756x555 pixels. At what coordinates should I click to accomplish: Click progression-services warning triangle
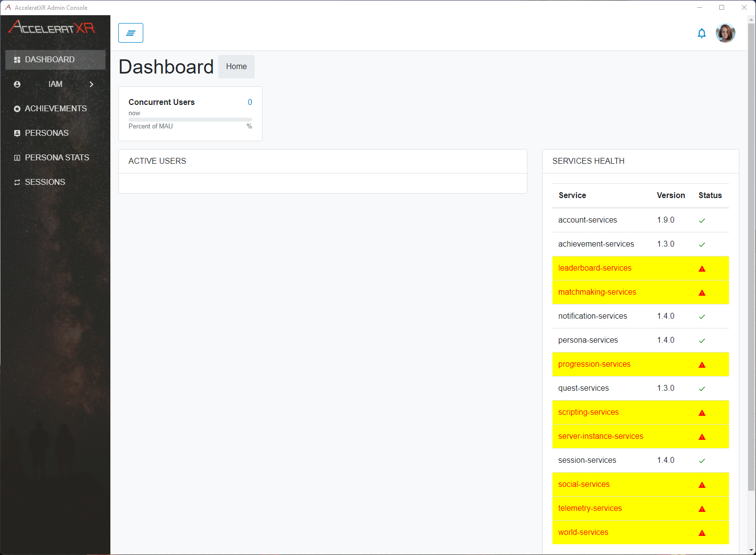(x=702, y=365)
